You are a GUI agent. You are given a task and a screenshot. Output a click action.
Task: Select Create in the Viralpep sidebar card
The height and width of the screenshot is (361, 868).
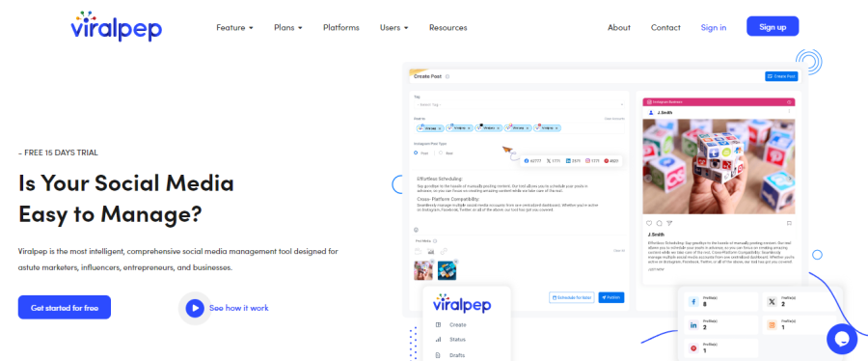click(457, 325)
